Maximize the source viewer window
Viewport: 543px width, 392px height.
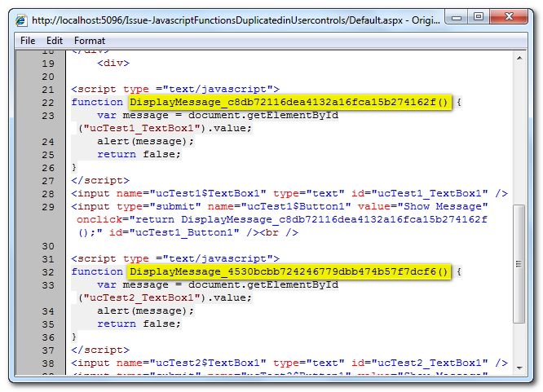(477, 16)
